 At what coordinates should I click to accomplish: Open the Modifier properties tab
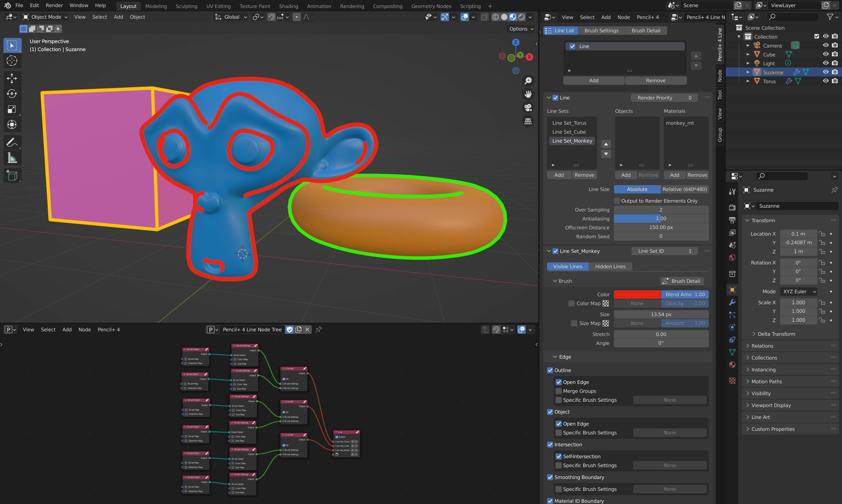732,302
